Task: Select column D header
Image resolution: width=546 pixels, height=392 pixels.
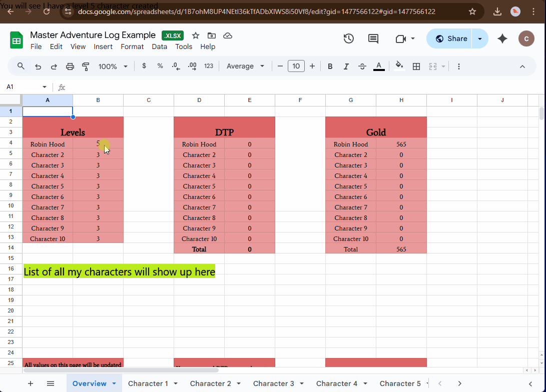Action: pyautogui.click(x=199, y=100)
